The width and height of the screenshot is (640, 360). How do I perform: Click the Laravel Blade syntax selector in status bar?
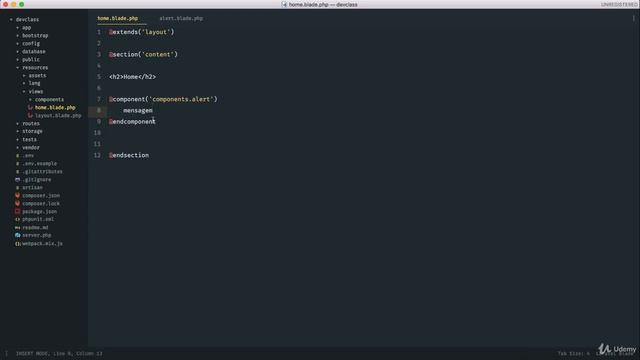[x=616, y=353]
